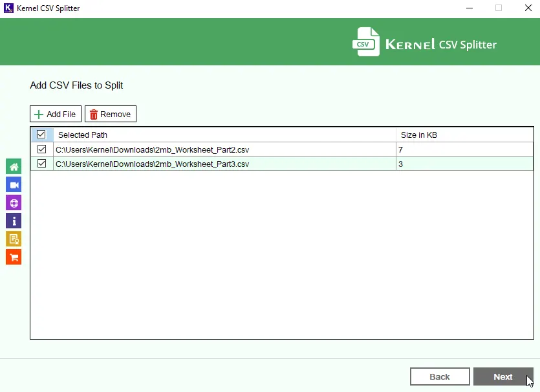Click the CSV file logo in header
The height and width of the screenshot is (392, 540).
[366, 42]
